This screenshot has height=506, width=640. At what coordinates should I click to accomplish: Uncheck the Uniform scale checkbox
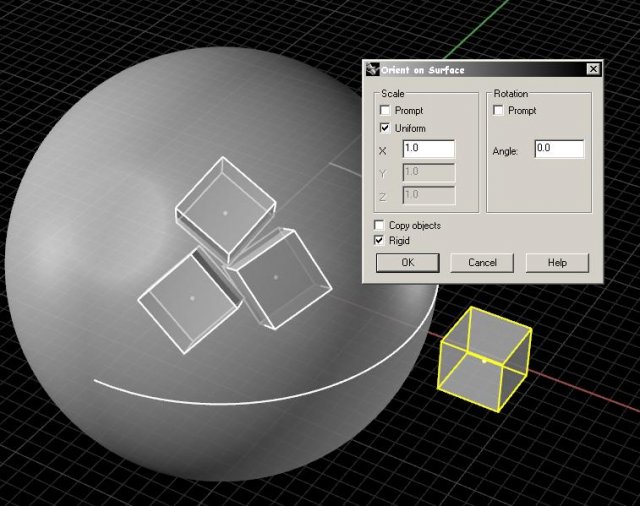[385, 128]
